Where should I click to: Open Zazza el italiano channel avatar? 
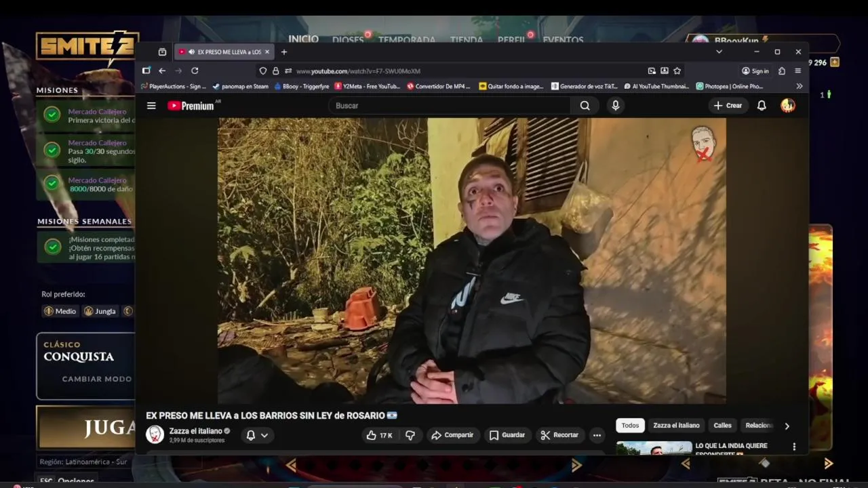[x=155, y=434]
